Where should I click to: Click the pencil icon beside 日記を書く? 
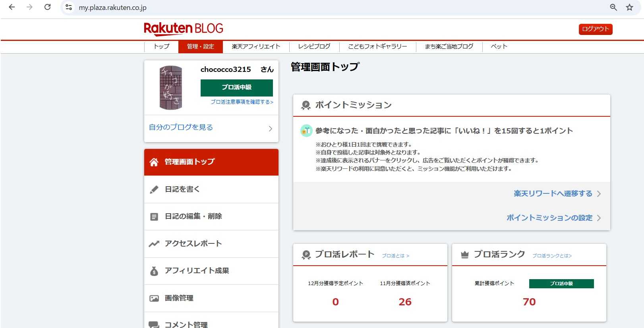(x=154, y=189)
